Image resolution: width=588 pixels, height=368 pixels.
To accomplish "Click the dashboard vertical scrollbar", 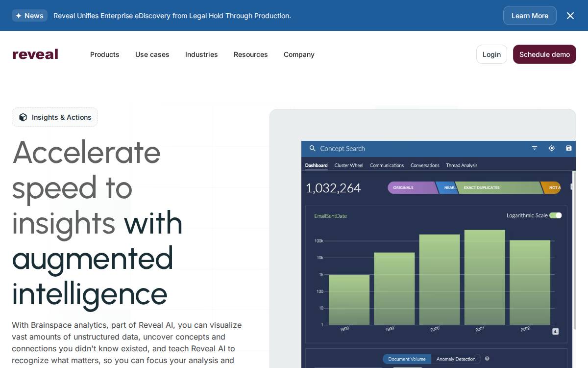I will (x=574, y=250).
